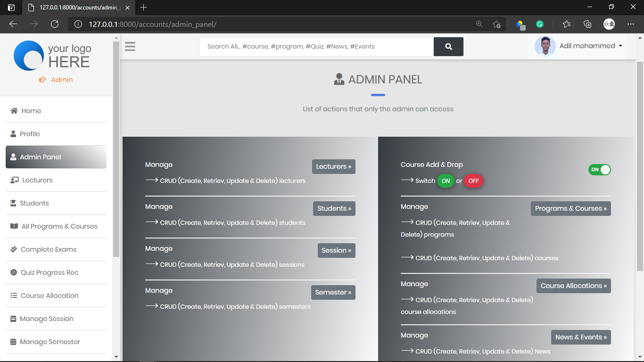This screenshot has height=362, width=644.
Task: Open Manage Semester from the sidebar
Action: 56,342
